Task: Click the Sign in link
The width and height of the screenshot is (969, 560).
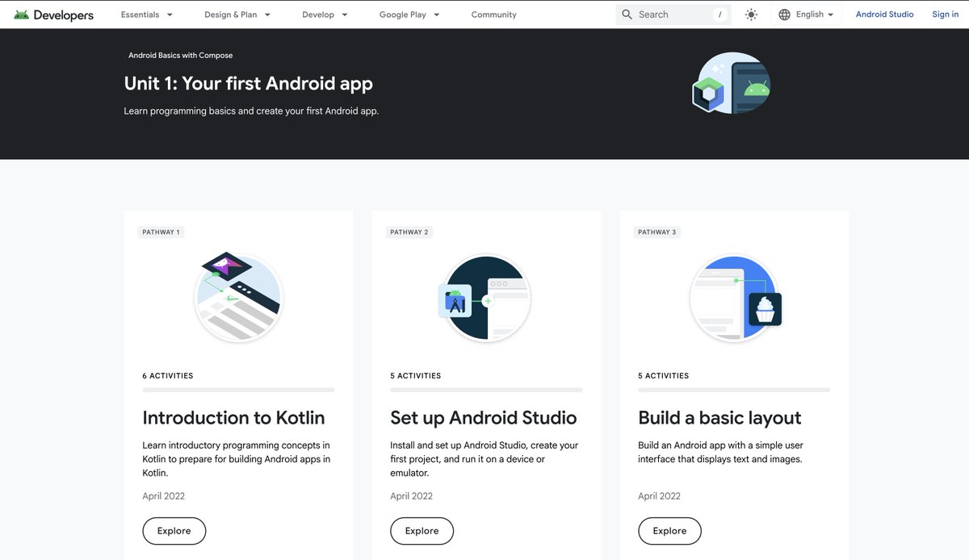Action: (946, 15)
